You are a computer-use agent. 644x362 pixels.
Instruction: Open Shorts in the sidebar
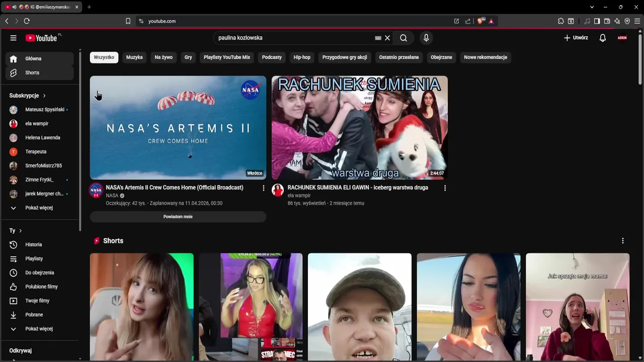[40, 73]
